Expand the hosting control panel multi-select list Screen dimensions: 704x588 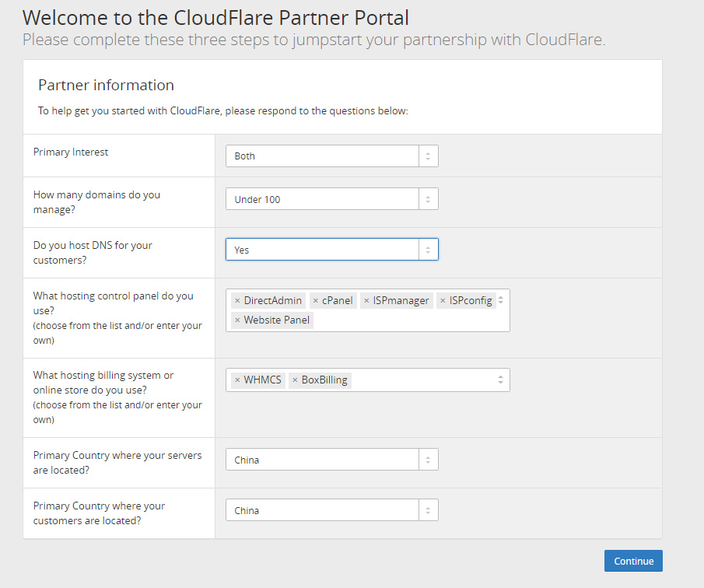[x=500, y=299]
